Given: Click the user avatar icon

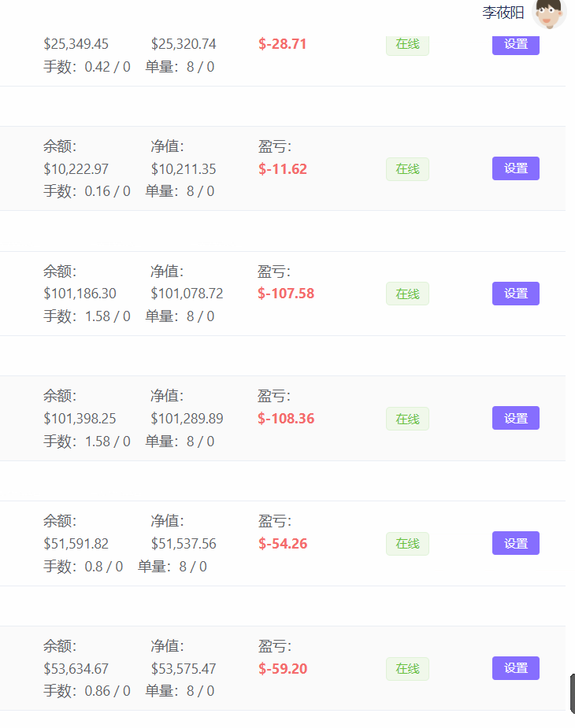Looking at the screenshot, I should pyautogui.click(x=549, y=13).
